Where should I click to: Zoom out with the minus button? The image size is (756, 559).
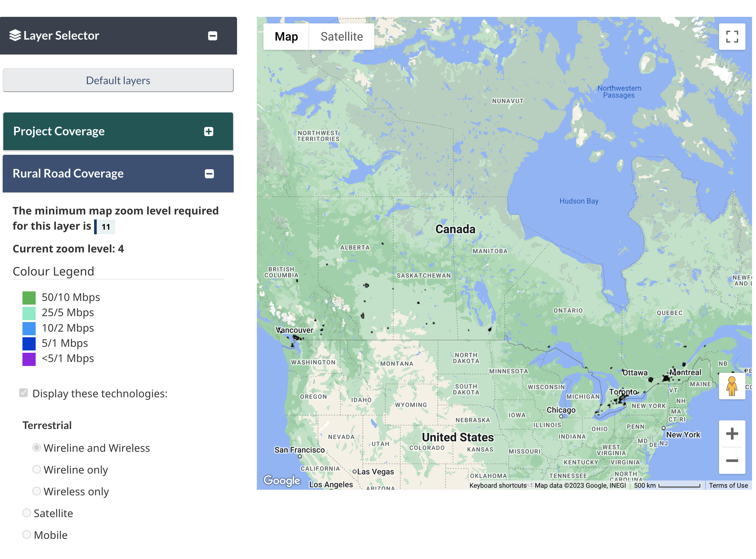tap(732, 461)
